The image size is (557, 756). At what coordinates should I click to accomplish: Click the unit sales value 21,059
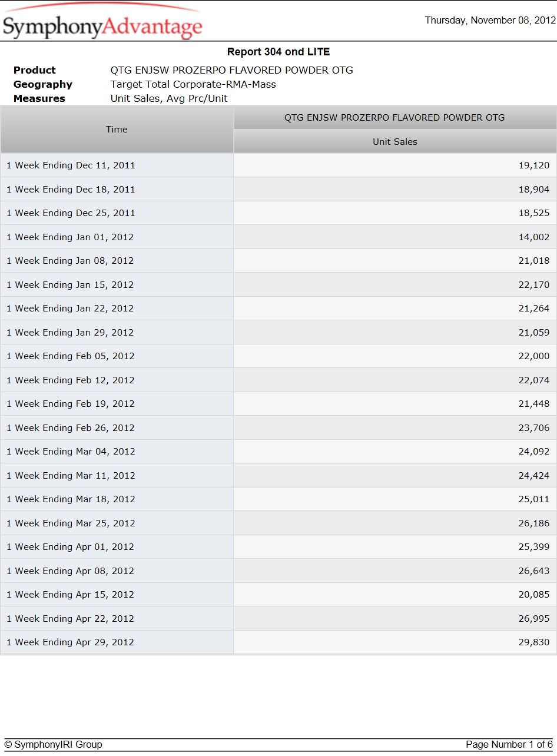coord(534,333)
